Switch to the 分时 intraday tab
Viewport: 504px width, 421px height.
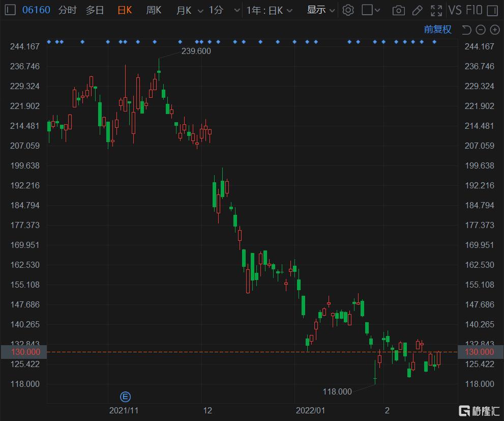pos(67,10)
